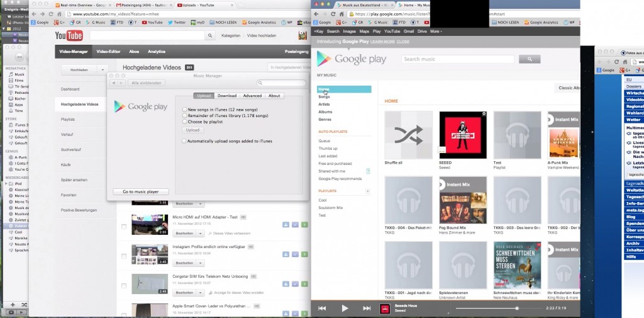Image resolution: width=644 pixels, height=318 pixels.
Task: Click the now playing album art thumbnail
Action: [385, 309]
